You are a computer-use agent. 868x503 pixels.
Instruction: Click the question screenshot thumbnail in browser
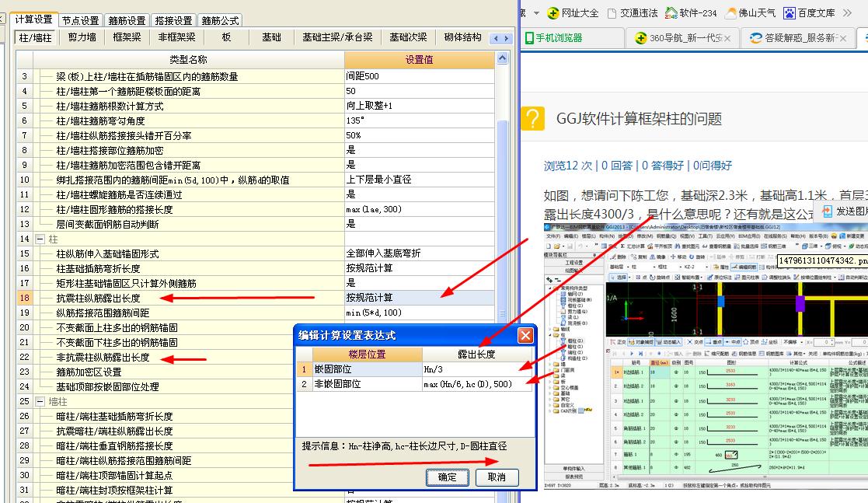[x=706, y=357]
